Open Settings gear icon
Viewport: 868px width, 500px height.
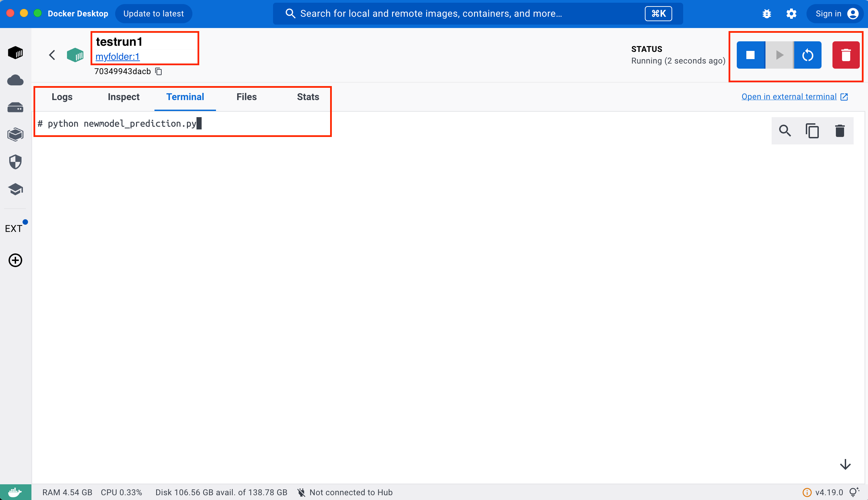[791, 14]
